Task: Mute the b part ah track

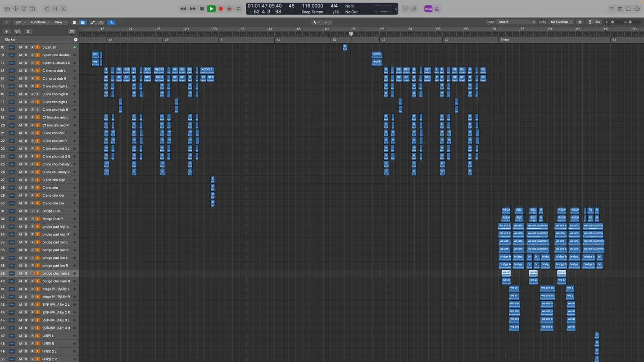Action: coord(20,47)
